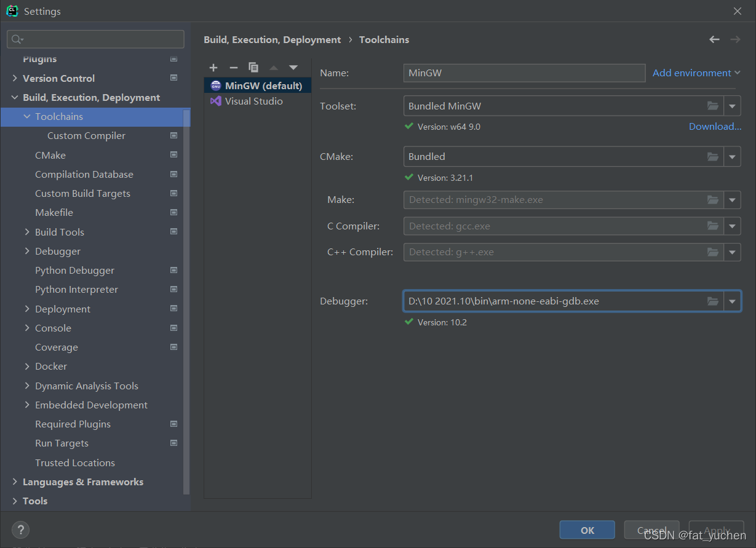Click breadcrumb Build, Execution, Deployment

[x=272, y=39]
